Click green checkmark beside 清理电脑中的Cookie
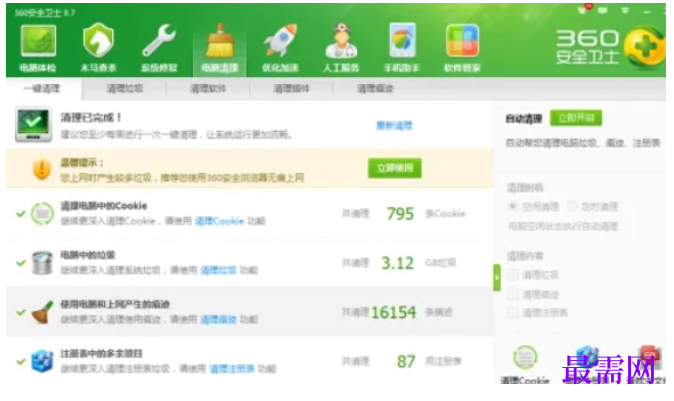This screenshot has height=401, width=674. click(21, 214)
